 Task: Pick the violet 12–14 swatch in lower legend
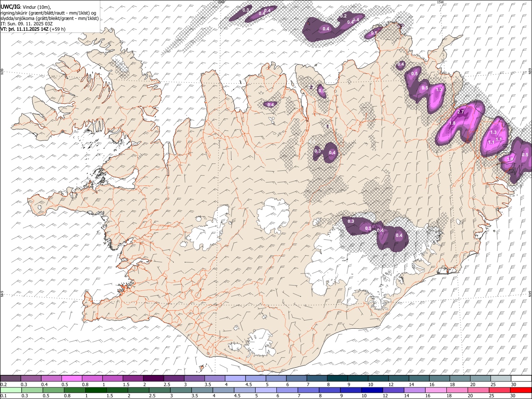pyautogui.click(x=393, y=390)
